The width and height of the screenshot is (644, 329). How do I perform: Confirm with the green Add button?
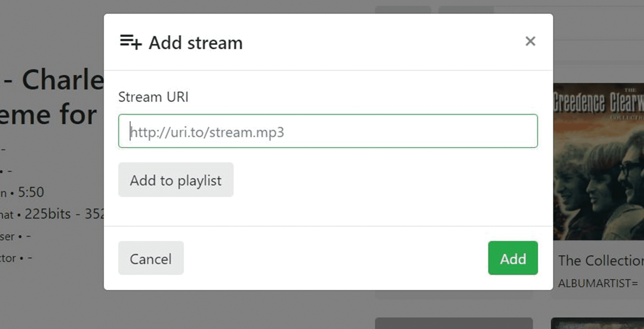pos(513,258)
